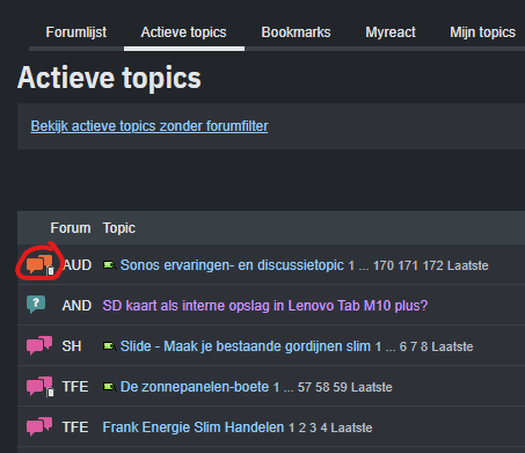The width and height of the screenshot is (525, 453).
Task: Go to the Mijn topics tab
Action: tap(482, 32)
